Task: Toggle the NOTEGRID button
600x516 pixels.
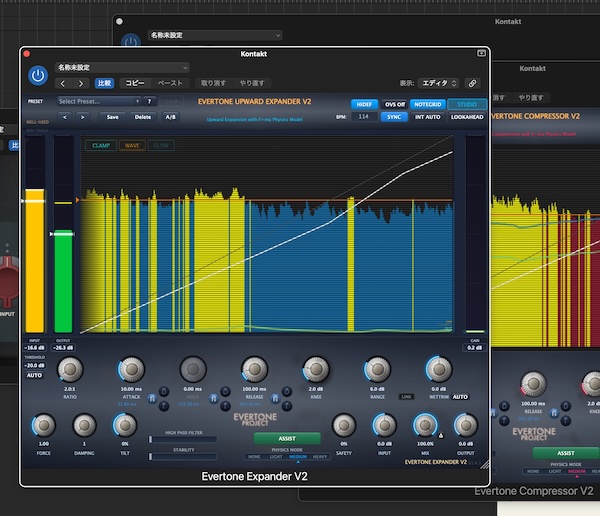Action: [x=427, y=104]
